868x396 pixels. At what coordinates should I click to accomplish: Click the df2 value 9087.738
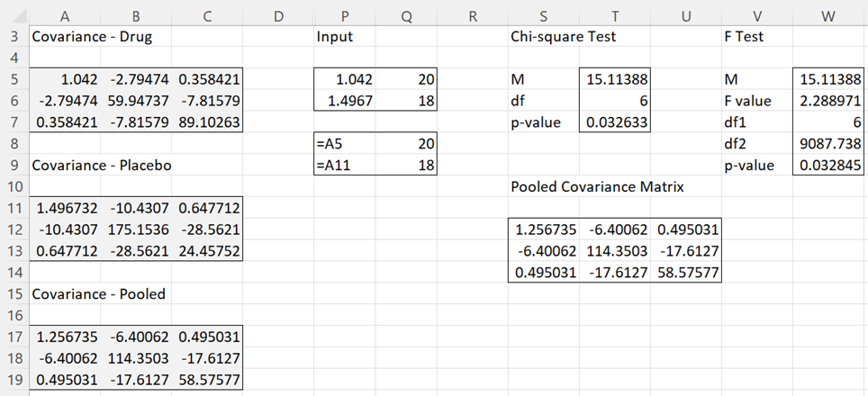point(828,144)
